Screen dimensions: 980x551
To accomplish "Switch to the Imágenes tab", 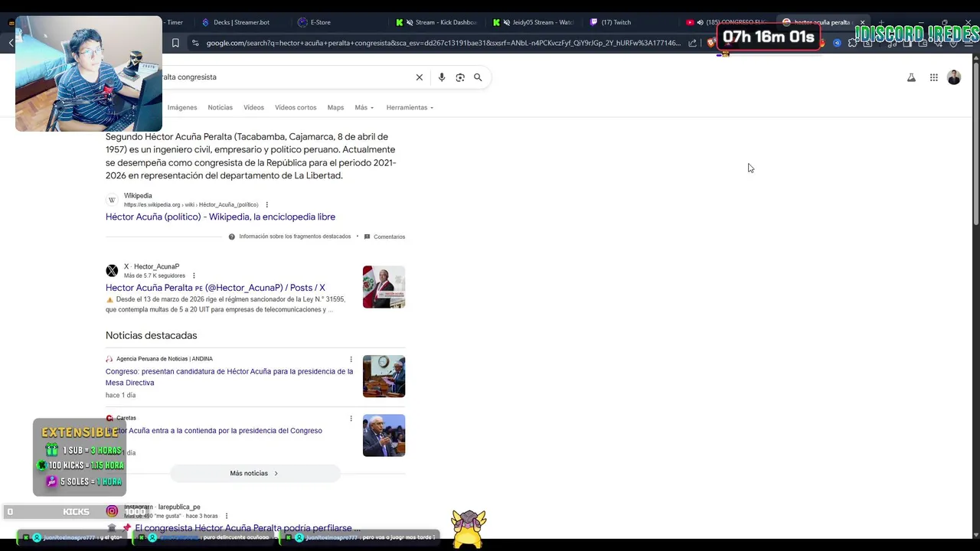I will click(182, 108).
